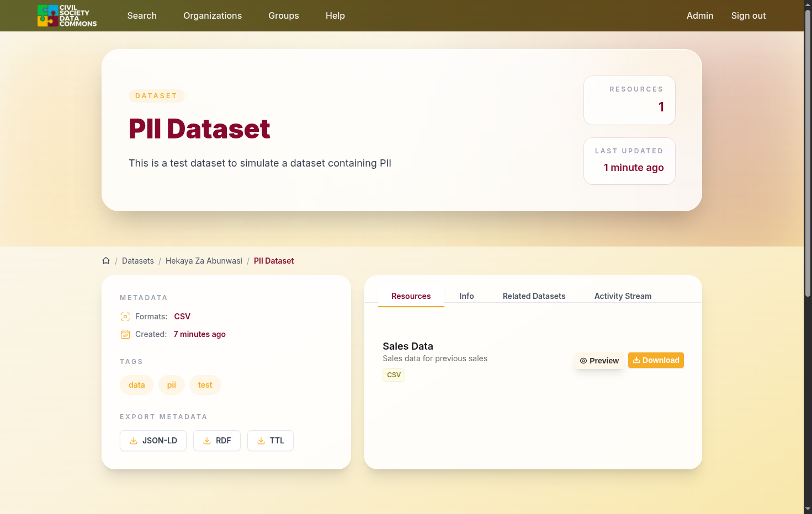Click the 'pii' tag
Image resolution: width=812 pixels, height=514 pixels.
click(x=172, y=385)
